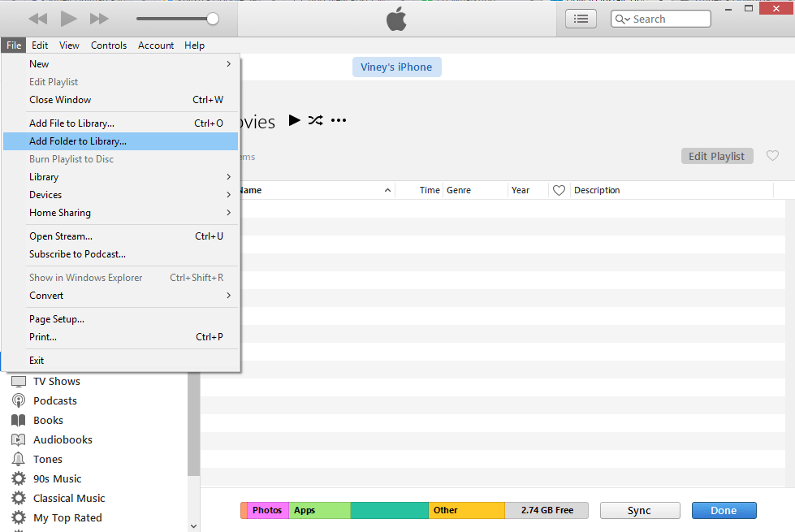This screenshot has width=795, height=532.
Task: Open the more options ellipsis beside Movies
Action: click(x=338, y=120)
